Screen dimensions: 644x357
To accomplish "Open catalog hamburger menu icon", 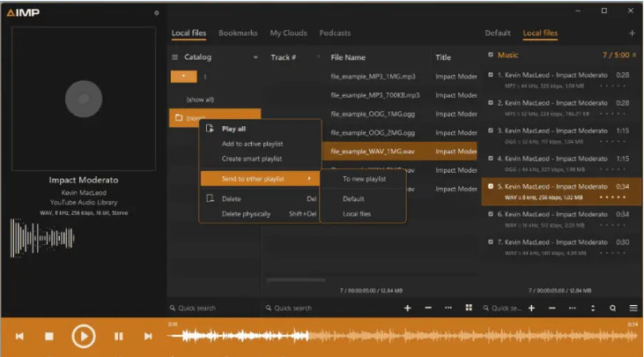I will 175,57.
